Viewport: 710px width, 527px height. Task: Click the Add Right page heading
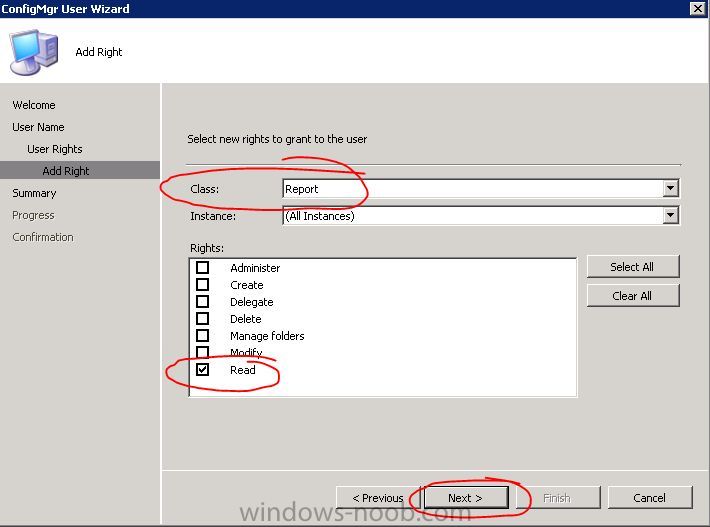99,52
